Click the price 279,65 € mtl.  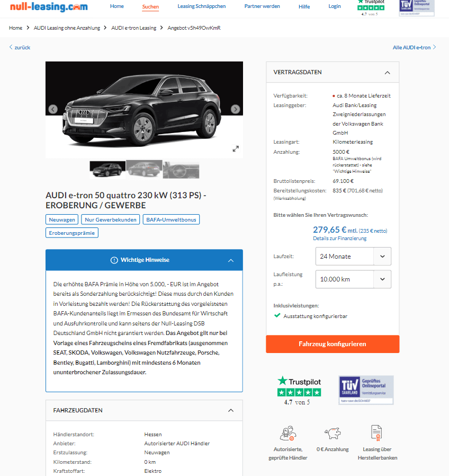335,230
